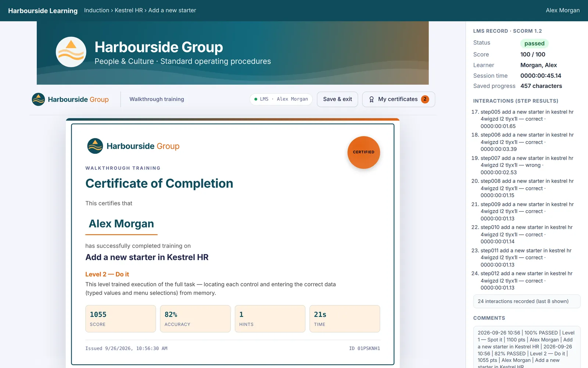Click Certificate of Completion title

coord(159,183)
